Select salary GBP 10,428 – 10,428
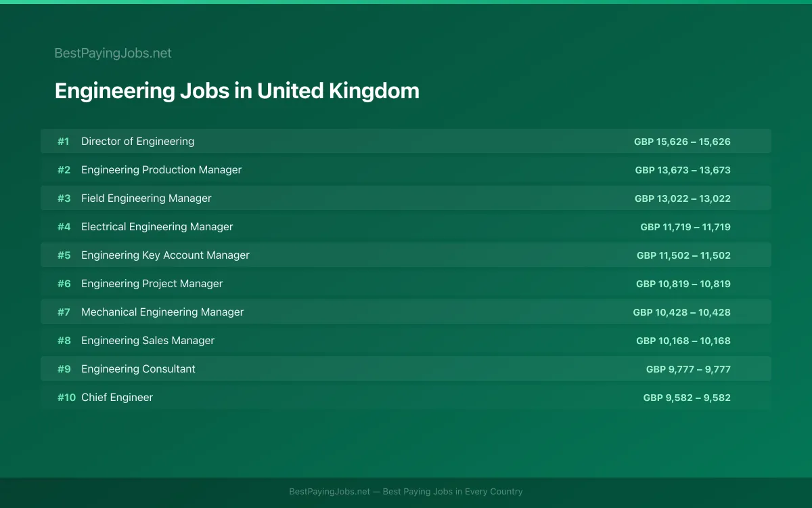Viewport: 812px width, 508px height. (x=682, y=312)
